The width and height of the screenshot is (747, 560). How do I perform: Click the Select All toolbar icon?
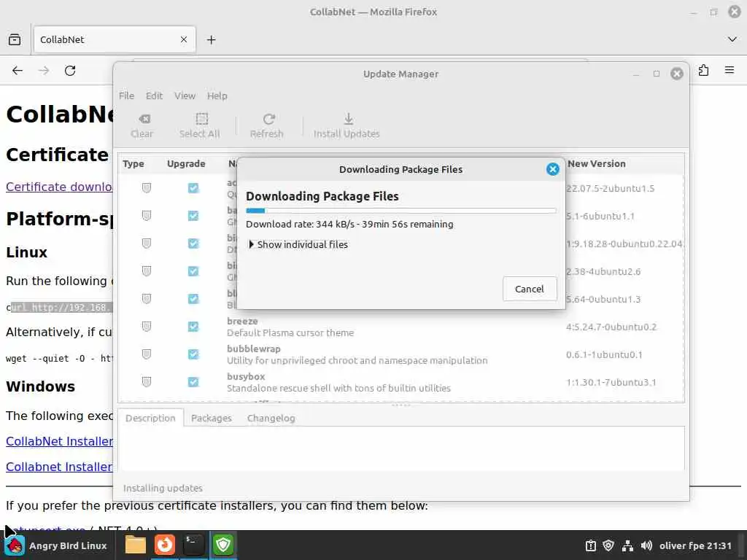click(200, 125)
